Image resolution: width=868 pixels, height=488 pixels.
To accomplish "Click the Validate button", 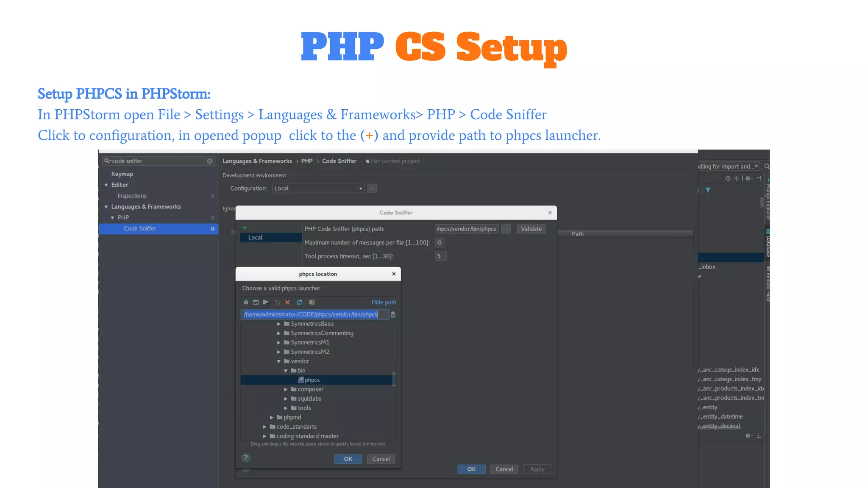I will pos(531,229).
